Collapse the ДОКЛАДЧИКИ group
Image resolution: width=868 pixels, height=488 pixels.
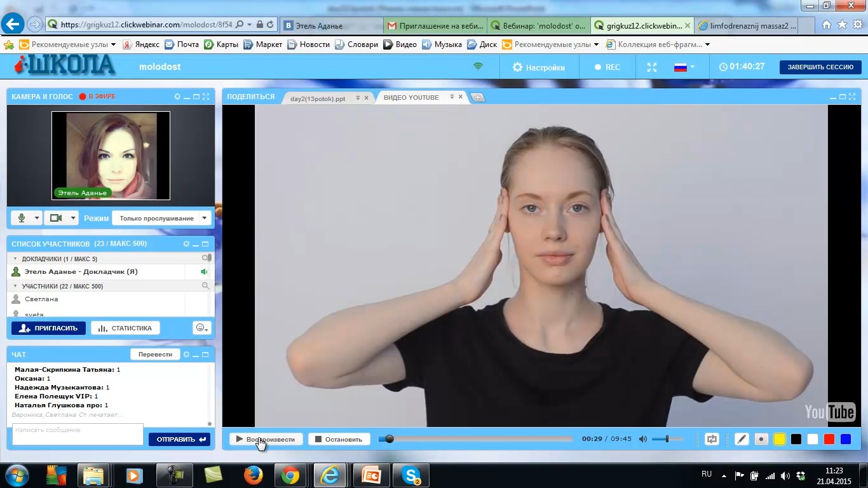15,259
